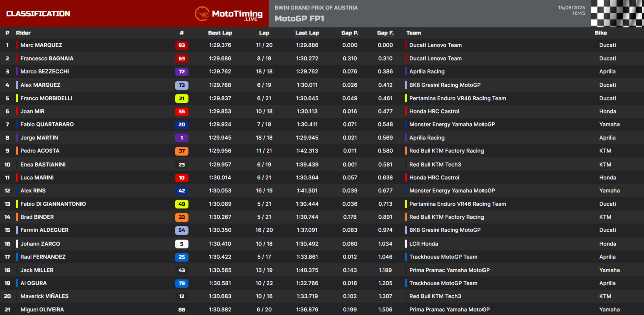Image resolution: width=644 pixels, height=315 pixels.
Task: Click Acosta's number 37 badge
Action: 182,151
